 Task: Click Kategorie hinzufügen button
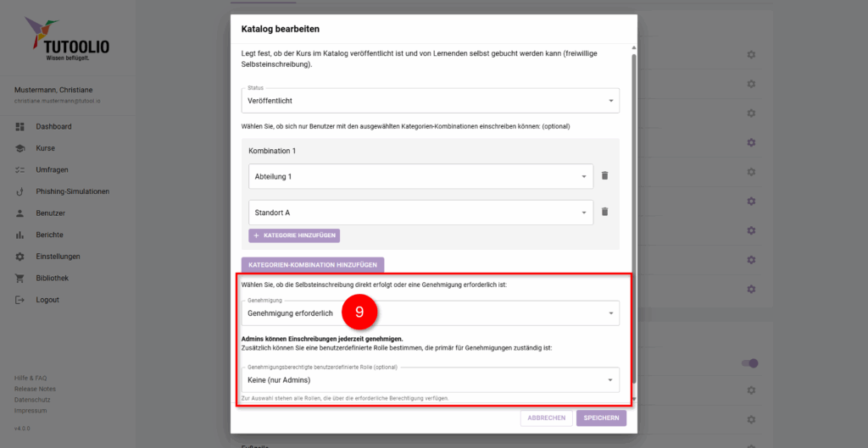[294, 235]
